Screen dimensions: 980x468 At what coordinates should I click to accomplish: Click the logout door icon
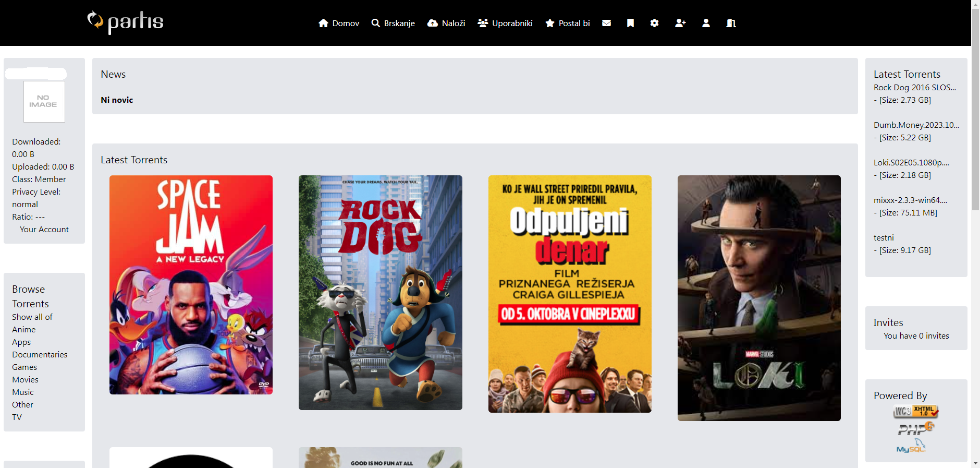(x=731, y=23)
